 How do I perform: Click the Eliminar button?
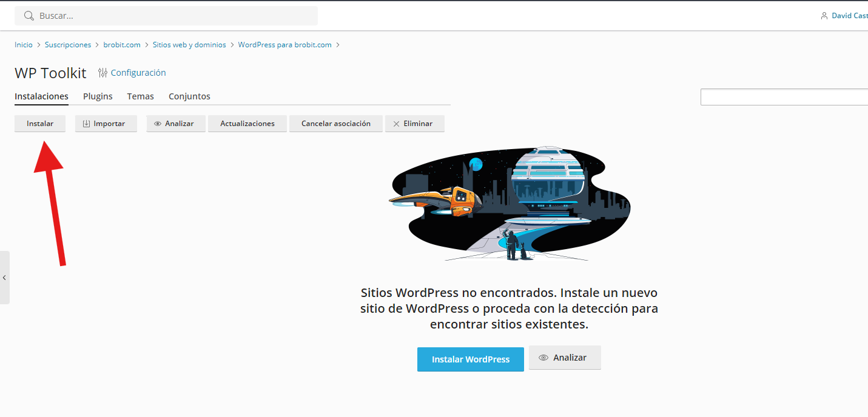click(415, 124)
